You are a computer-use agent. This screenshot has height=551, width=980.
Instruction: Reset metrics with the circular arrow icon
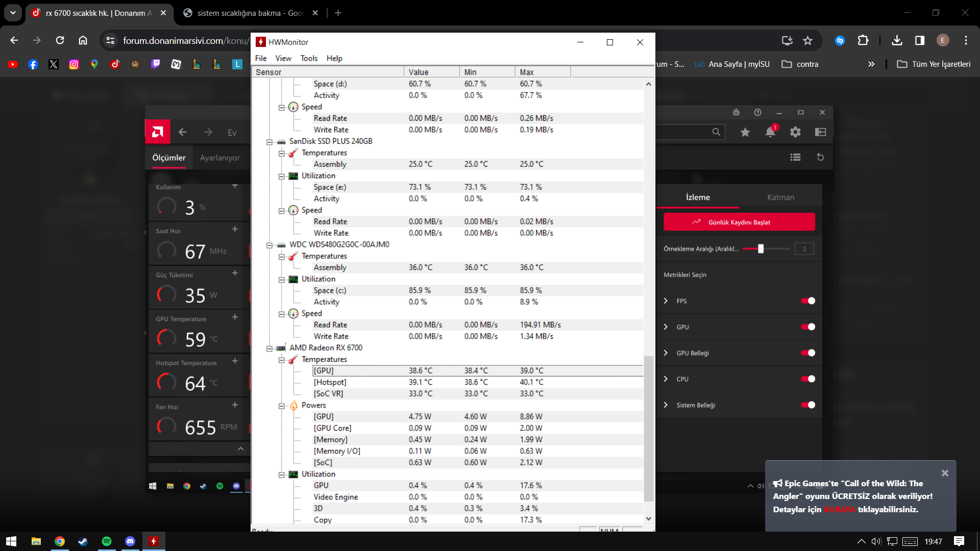click(x=820, y=157)
